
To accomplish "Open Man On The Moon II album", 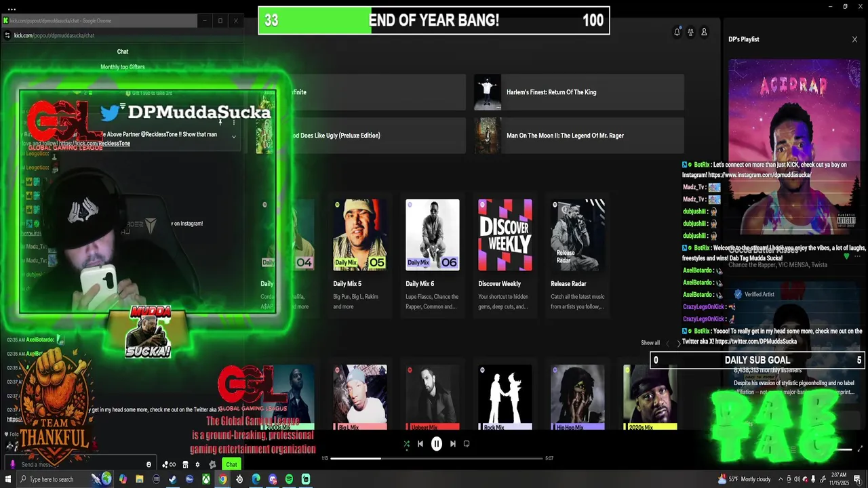I will [579, 136].
